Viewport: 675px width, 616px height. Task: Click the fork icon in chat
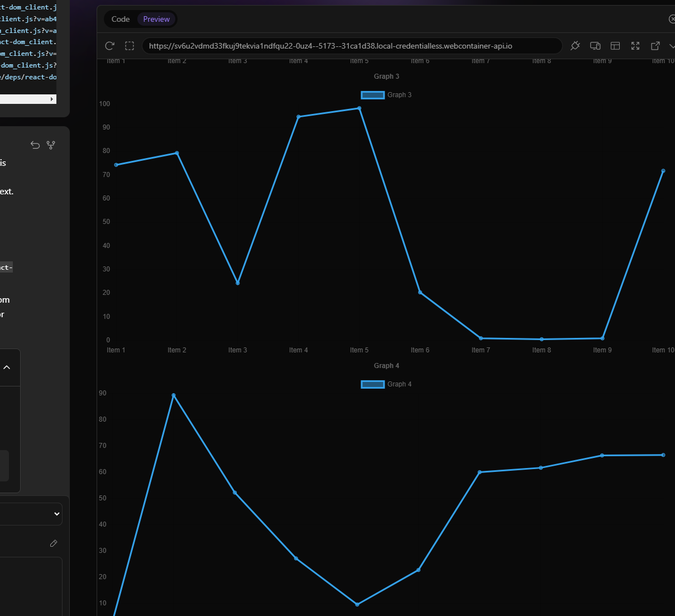coord(51,145)
